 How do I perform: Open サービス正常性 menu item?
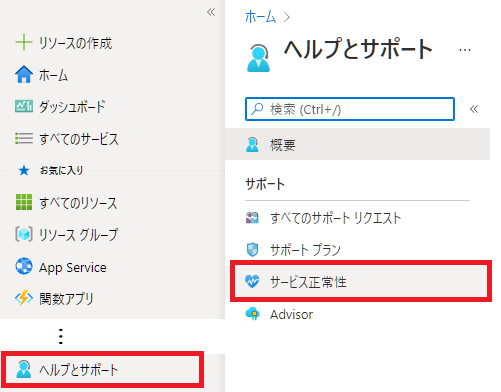point(360,282)
